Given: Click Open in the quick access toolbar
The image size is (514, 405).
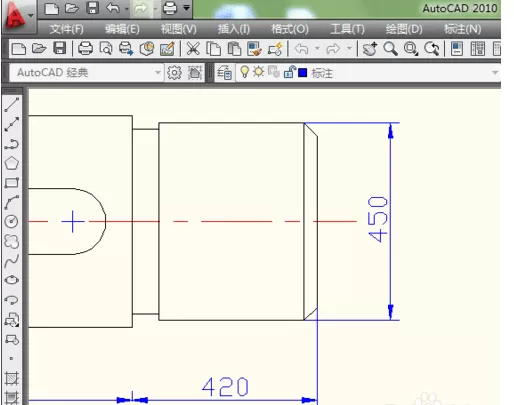Looking at the screenshot, I should coord(72,8).
